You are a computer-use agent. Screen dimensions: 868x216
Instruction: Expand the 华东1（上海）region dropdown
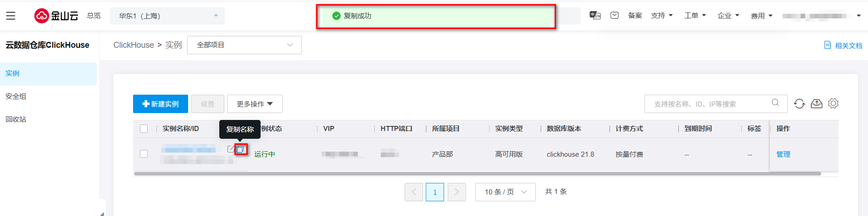click(167, 16)
